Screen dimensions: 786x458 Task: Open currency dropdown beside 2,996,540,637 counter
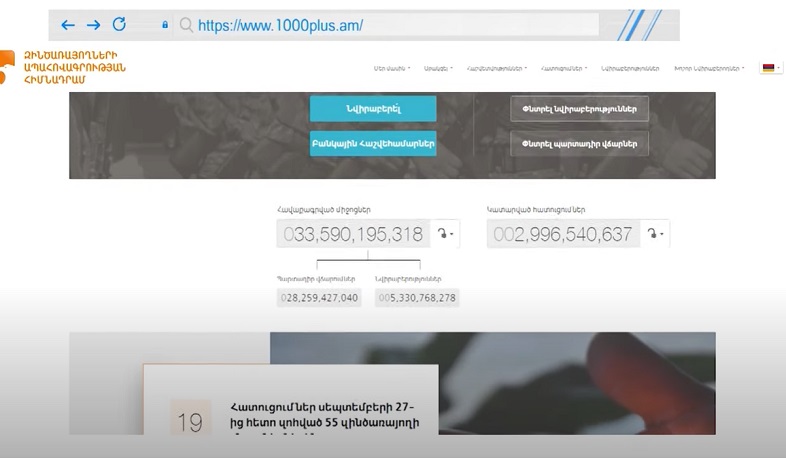click(656, 234)
